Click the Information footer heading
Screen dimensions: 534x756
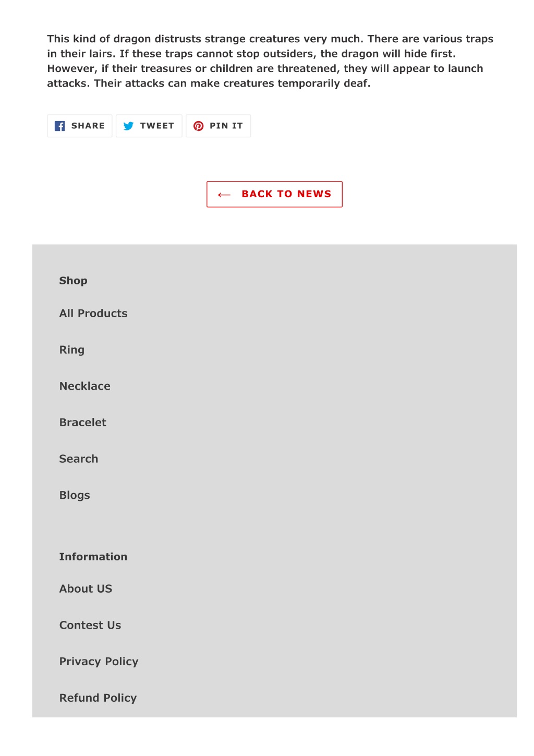pos(93,557)
